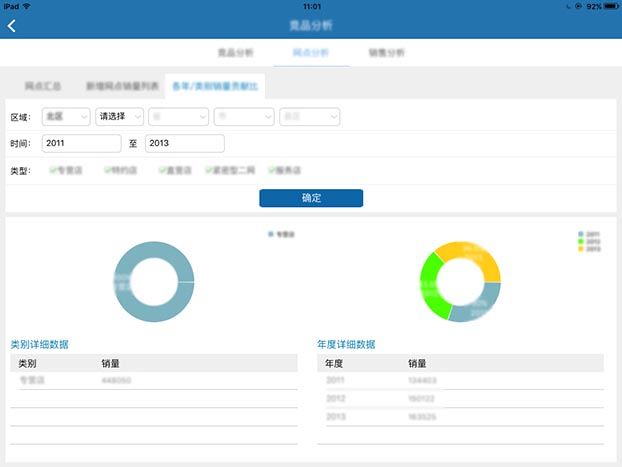The height and width of the screenshot is (467, 622).
Task: Switch to the 销售分析 tab
Action: coord(386,52)
